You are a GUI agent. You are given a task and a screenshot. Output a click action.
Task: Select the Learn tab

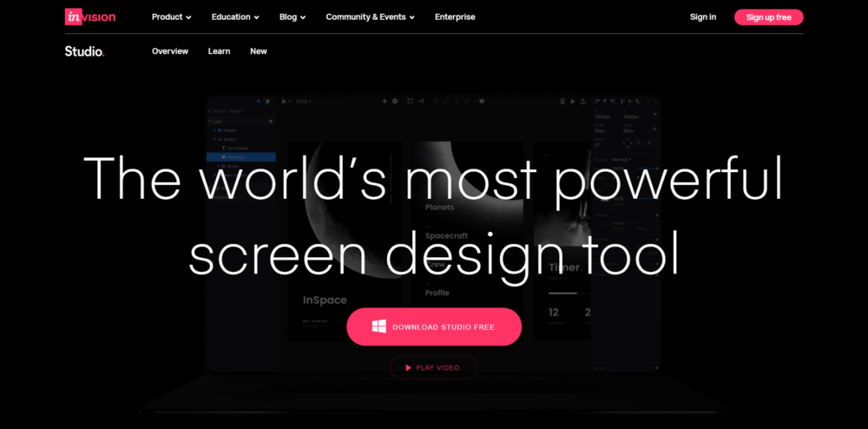click(220, 51)
